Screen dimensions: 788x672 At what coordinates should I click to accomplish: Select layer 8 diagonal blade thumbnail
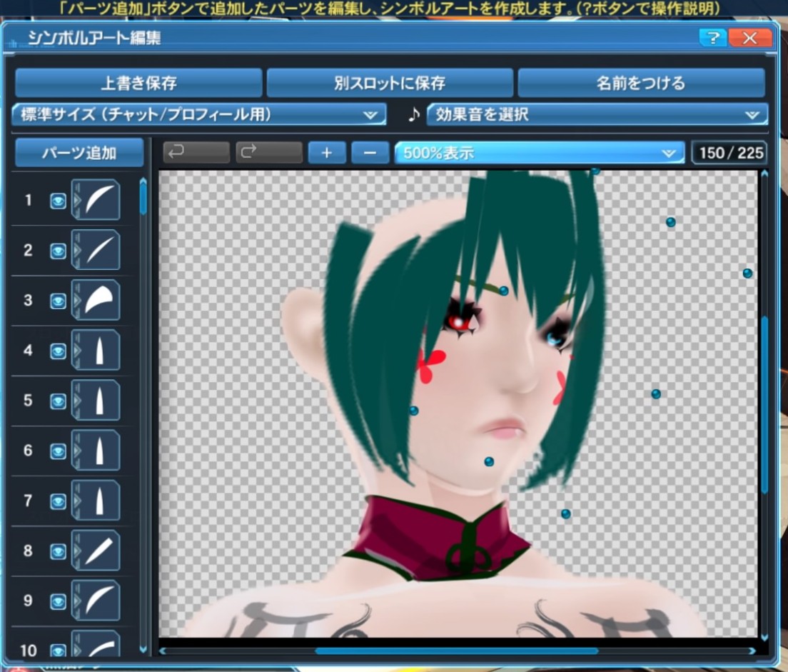[x=96, y=550]
